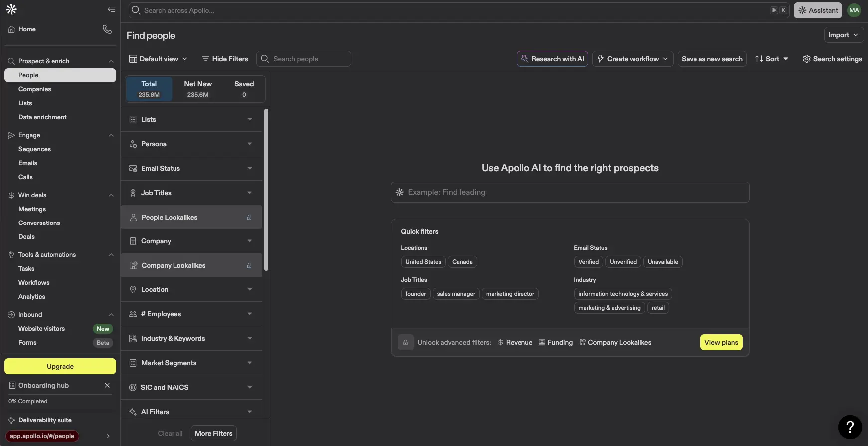Collapse the Prospect & enrich section chevron
Viewport: 868px width, 446px height.
pyautogui.click(x=111, y=61)
